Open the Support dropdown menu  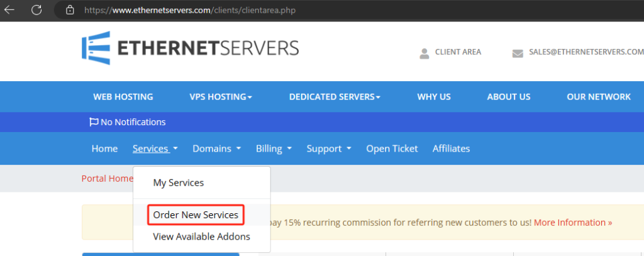coord(329,148)
